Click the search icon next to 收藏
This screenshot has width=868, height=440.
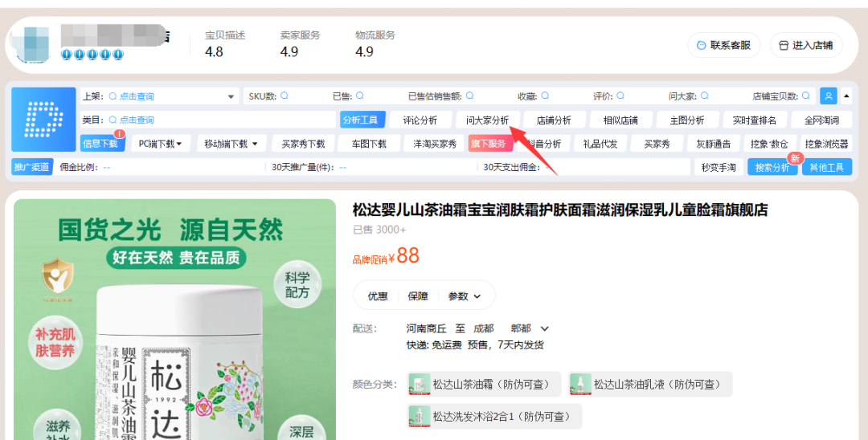545,96
